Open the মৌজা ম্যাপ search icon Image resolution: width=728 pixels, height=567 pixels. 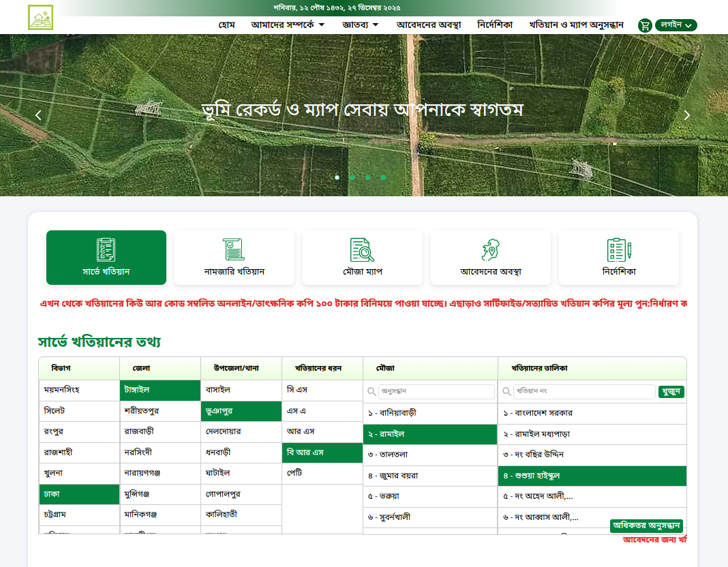(x=362, y=250)
